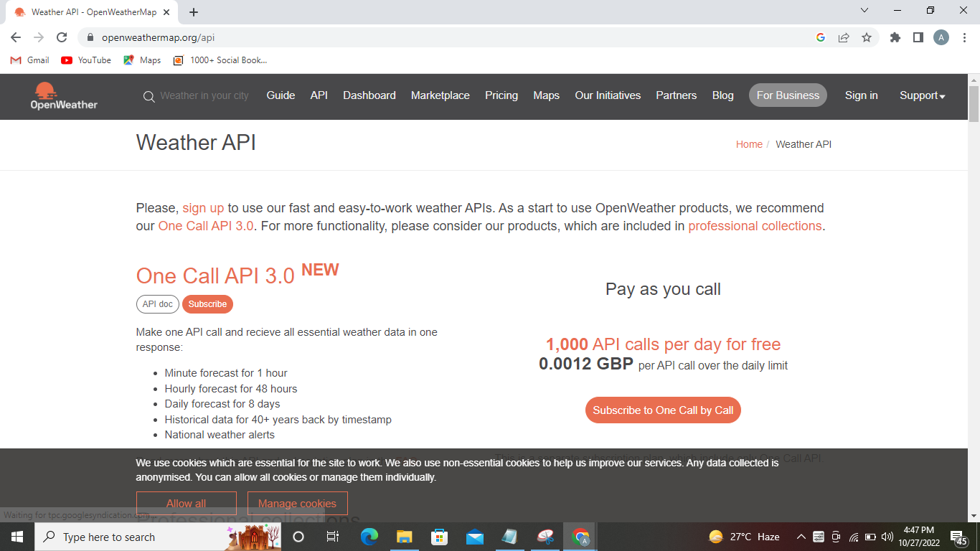Open One Call API 3.0 inline link
This screenshot has height=551, width=980.
(x=206, y=226)
